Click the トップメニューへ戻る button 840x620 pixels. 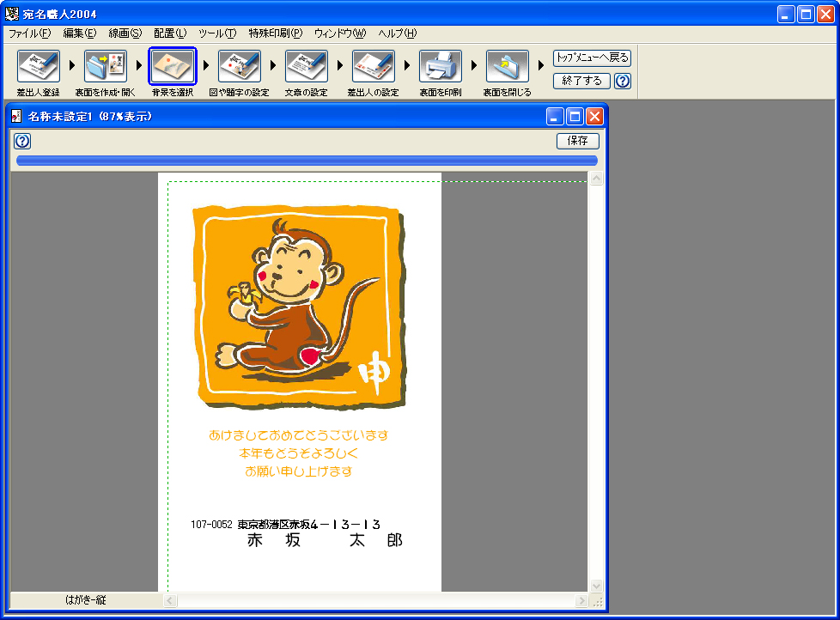pyautogui.click(x=592, y=58)
